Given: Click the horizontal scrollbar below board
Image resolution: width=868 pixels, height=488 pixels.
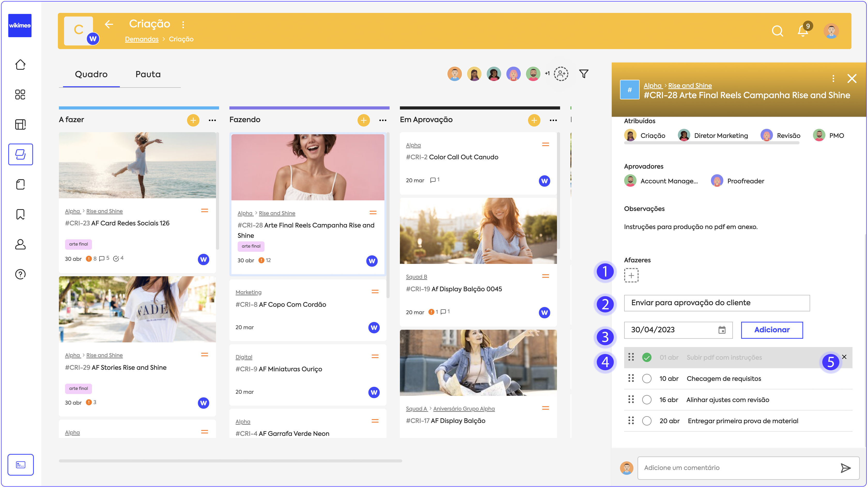Looking at the screenshot, I should (x=230, y=461).
